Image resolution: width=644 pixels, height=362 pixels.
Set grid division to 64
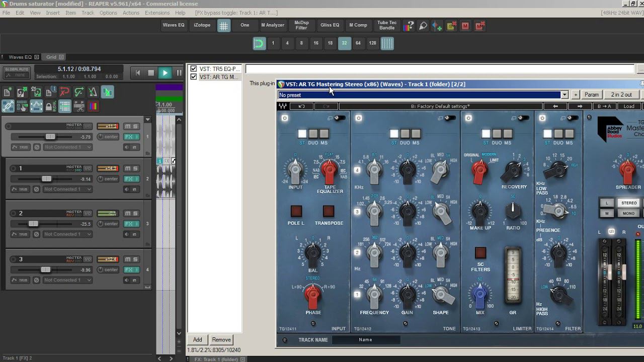(x=358, y=43)
